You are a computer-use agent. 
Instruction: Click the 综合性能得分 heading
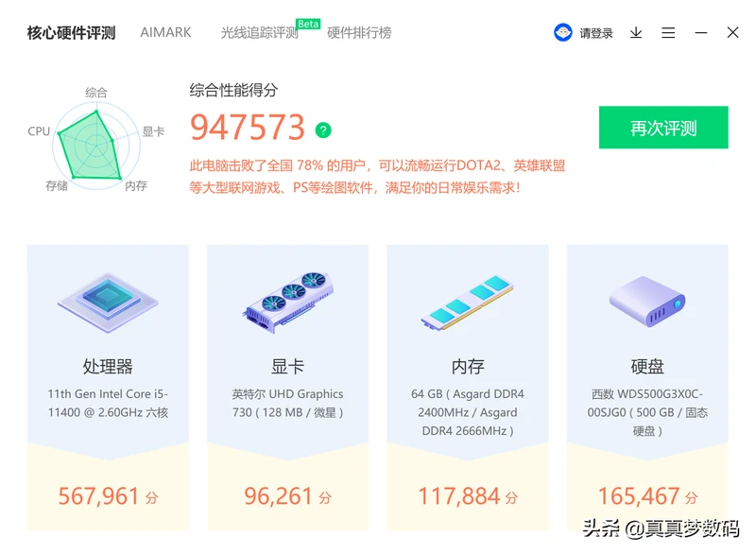pyautogui.click(x=233, y=90)
